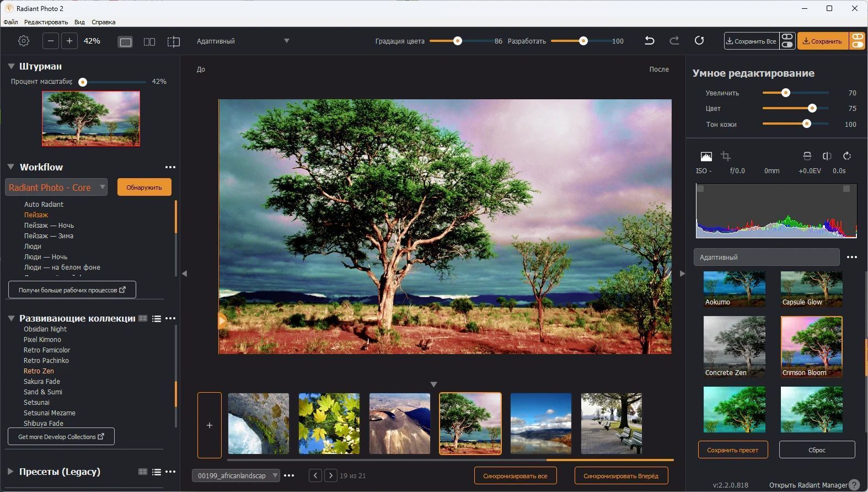
Task: Click the flip horizontal icon
Action: coord(827,156)
